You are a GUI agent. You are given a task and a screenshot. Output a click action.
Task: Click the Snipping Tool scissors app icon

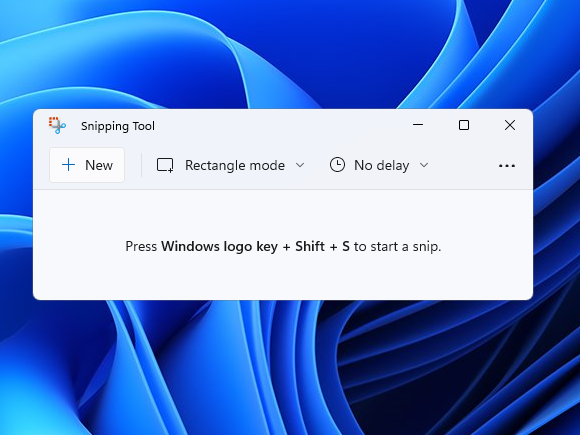[x=57, y=125]
